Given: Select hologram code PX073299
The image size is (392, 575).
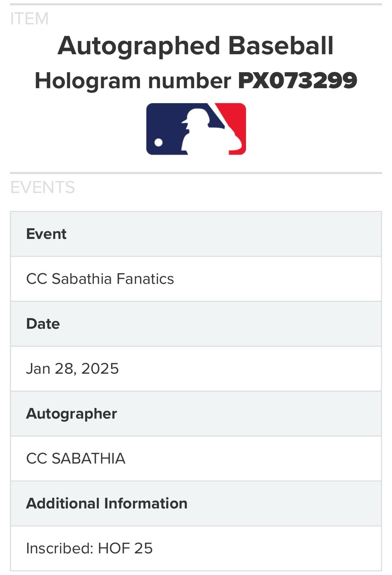Looking at the screenshot, I should pos(297,81).
